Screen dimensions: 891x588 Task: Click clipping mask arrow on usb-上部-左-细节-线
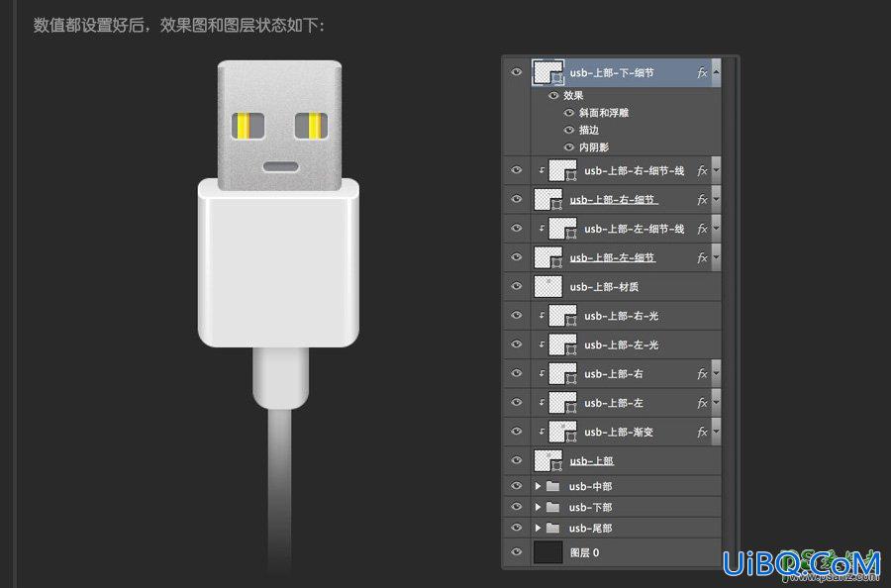[x=542, y=229]
